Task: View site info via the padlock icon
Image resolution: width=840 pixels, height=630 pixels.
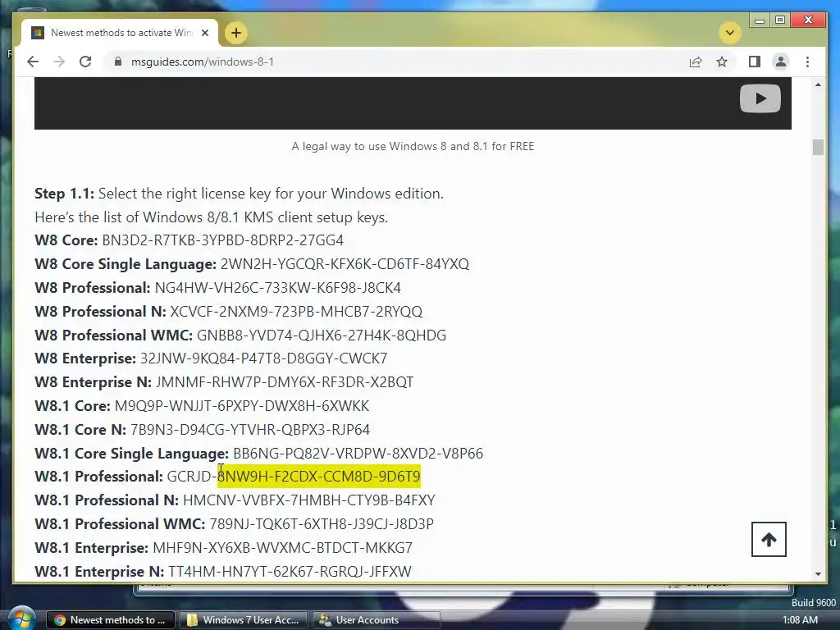Action: click(x=118, y=62)
